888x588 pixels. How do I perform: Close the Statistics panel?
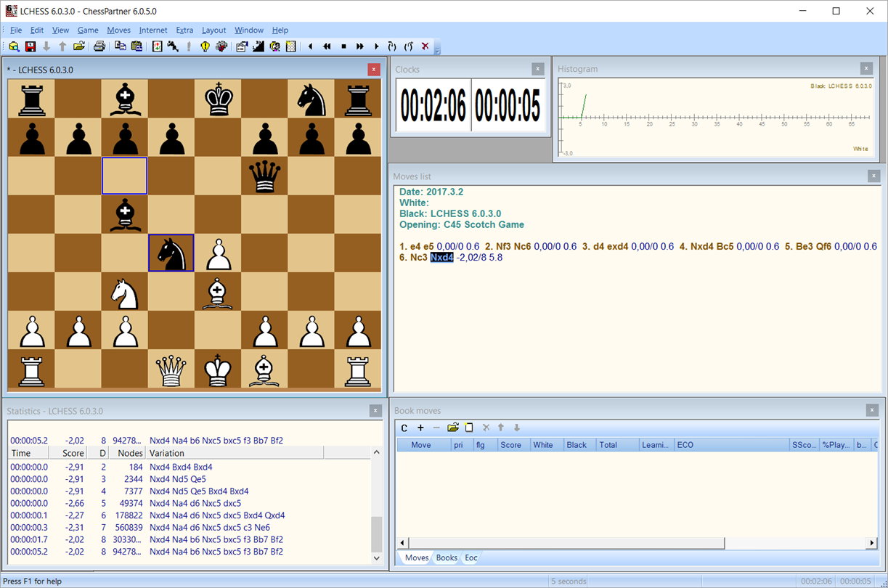coord(375,411)
